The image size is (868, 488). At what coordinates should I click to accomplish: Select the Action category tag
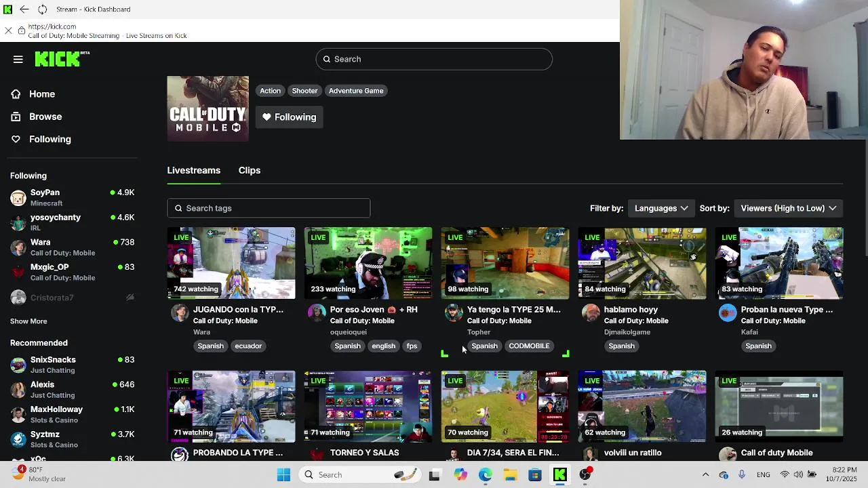point(270,91)
